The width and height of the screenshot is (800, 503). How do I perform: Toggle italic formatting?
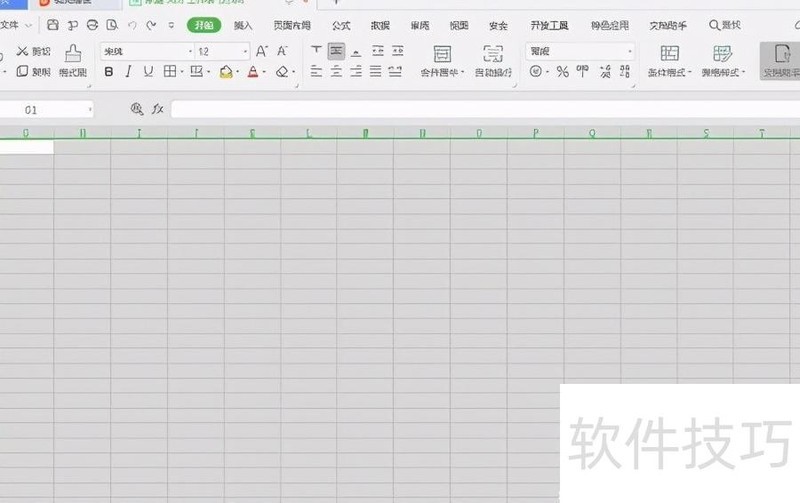(128, 72)
